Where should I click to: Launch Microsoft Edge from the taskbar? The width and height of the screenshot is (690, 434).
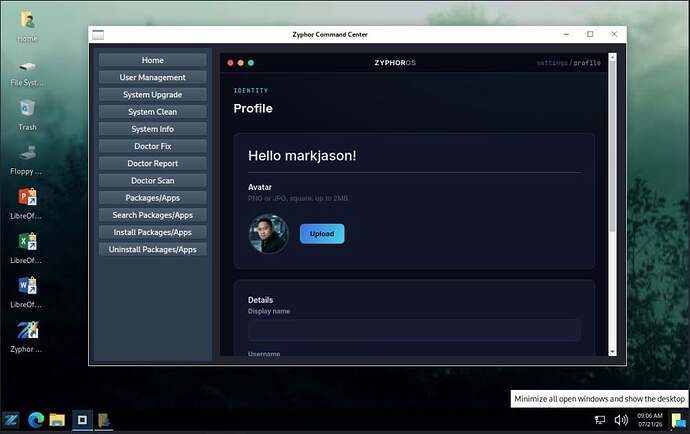point(36,420)
